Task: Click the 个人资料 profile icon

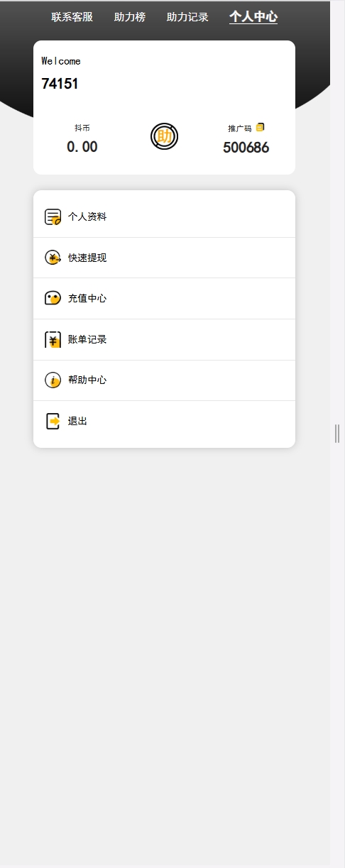Action: coord(53,217)
